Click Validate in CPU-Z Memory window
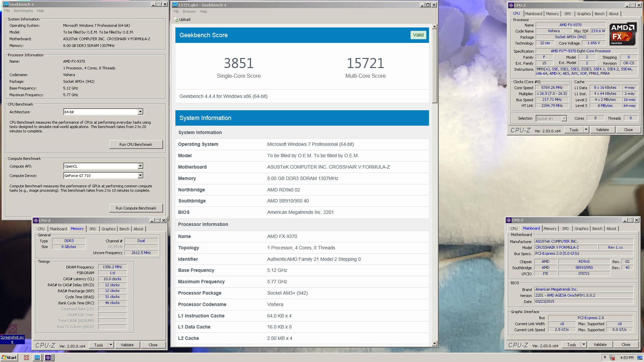This screenshot has height=362, width=644. point(127,345)
